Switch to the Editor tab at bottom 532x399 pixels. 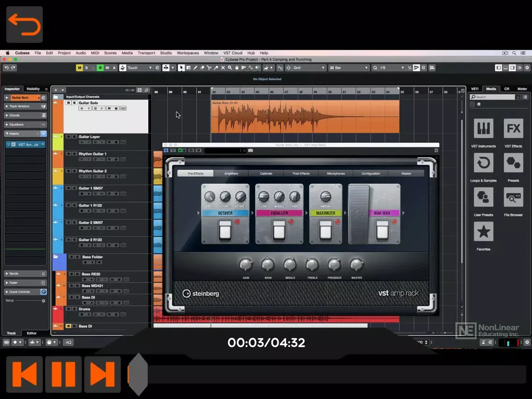coord(31,333)
